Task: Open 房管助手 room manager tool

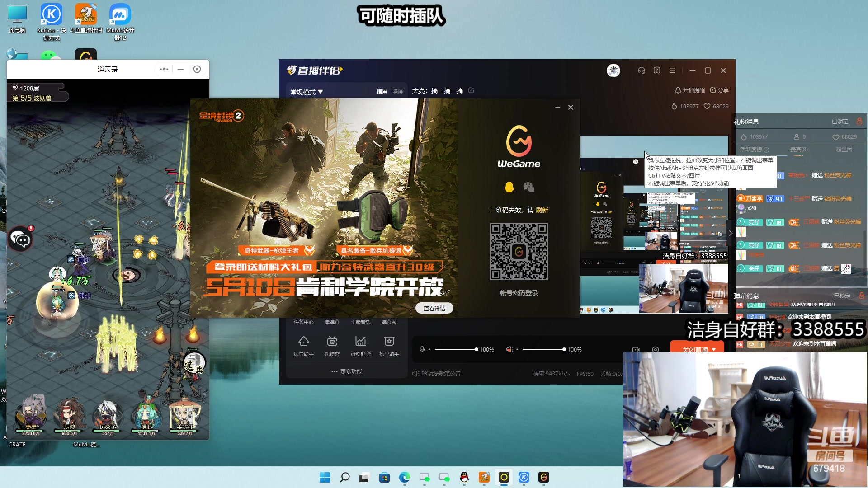Action: pos(303,346)
